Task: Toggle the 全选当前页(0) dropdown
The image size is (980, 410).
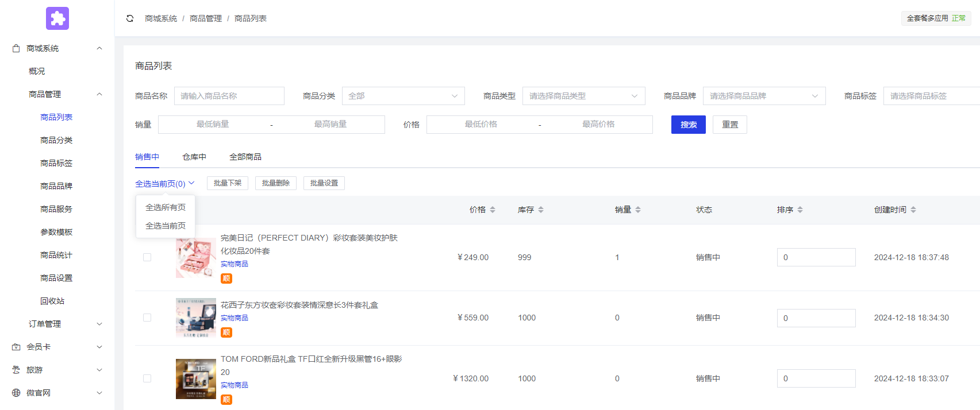Action: pos(165,184)
